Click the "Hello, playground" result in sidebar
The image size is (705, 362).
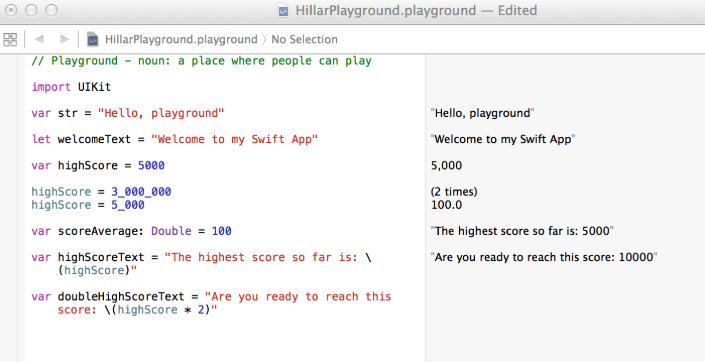(482, 113)
